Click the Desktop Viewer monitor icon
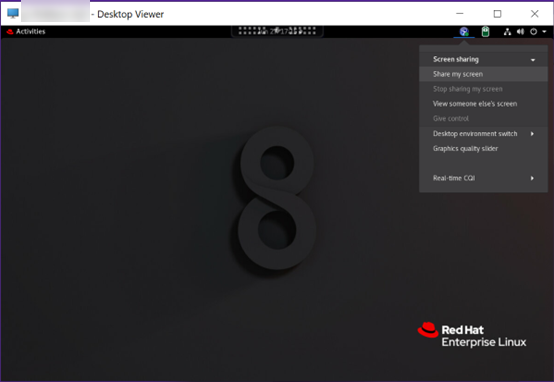 [x=13, y=13]
